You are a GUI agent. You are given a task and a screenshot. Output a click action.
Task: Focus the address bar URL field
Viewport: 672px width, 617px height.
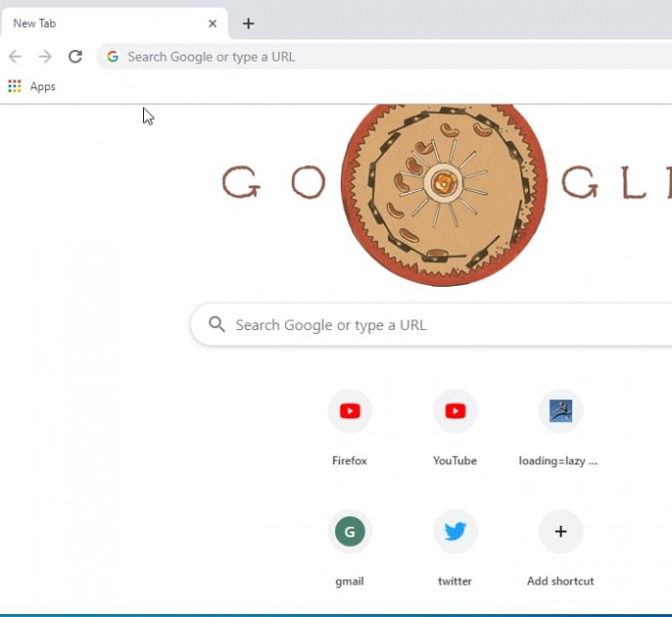click(384, 57)
